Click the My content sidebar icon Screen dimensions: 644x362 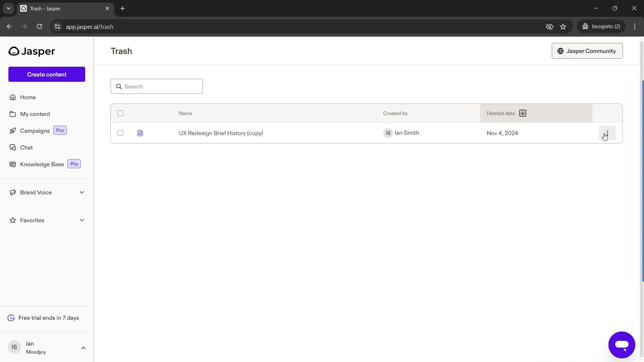click(12, 114)
